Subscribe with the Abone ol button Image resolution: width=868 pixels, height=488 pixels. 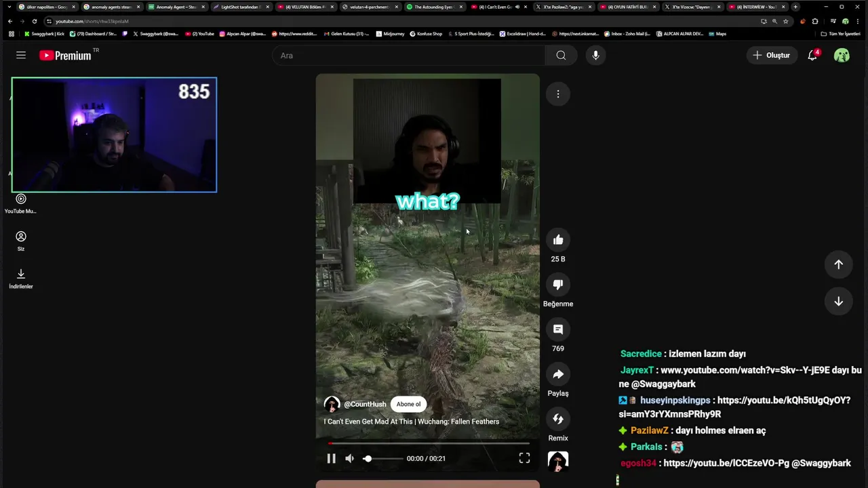tap(408, 405)
